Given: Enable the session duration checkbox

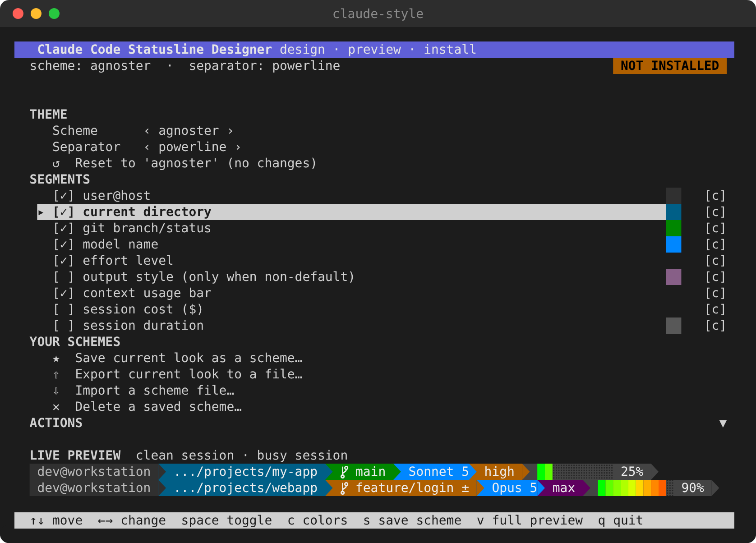Looking at the screenshot, I should [x=64, y=326].
